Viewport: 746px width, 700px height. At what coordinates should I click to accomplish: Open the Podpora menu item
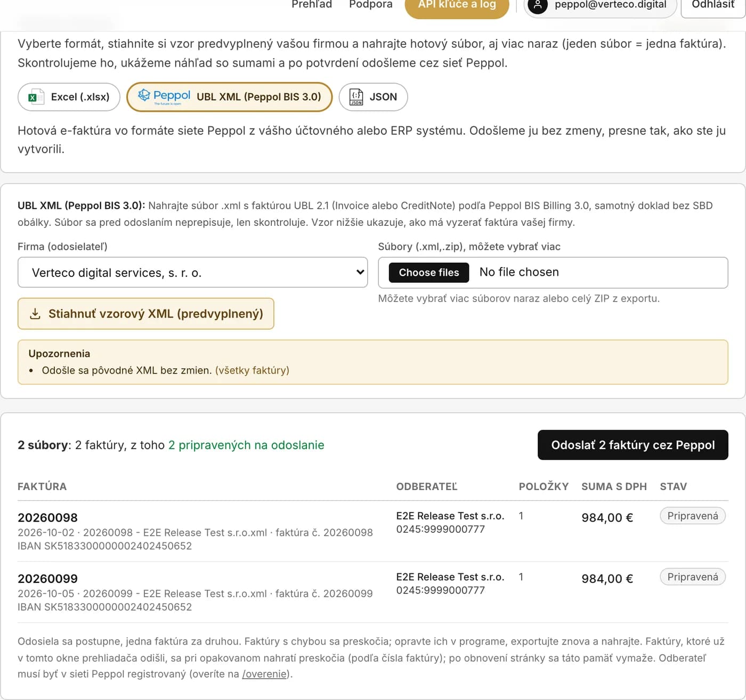[371, 4]
